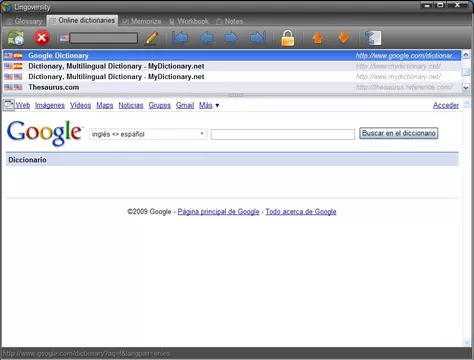474x360 pixels.
Task: Click the red X stop icon
Action: click(x=42, y=38)
